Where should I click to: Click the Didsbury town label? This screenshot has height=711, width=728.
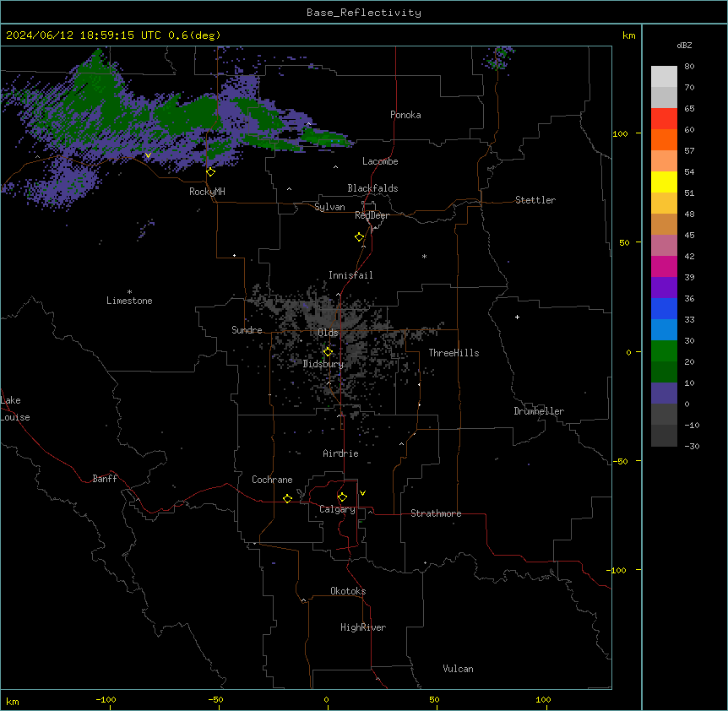click(x=323, y=364)
